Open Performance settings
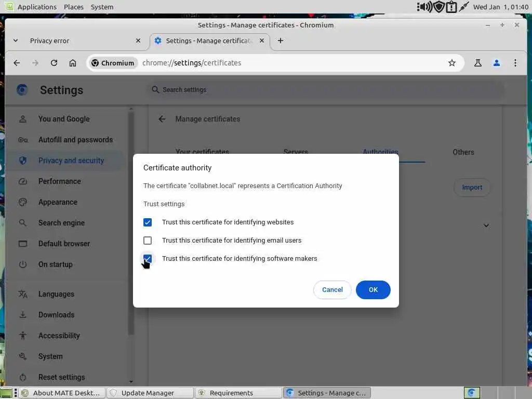Viewport: 532px width, 399px height. (x=59, y=181)
